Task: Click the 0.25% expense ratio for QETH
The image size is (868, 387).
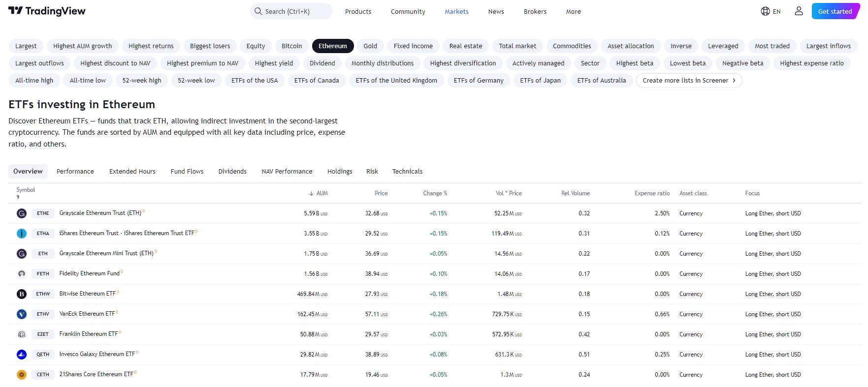Action: click(x=662, y=355)
